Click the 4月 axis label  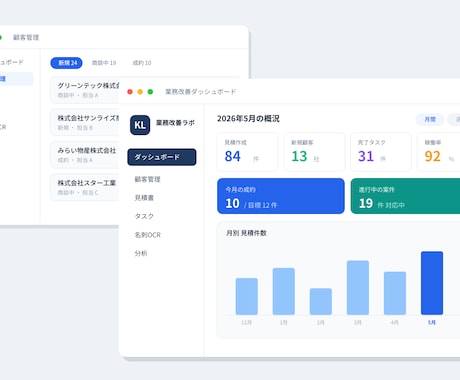[395, 322]
